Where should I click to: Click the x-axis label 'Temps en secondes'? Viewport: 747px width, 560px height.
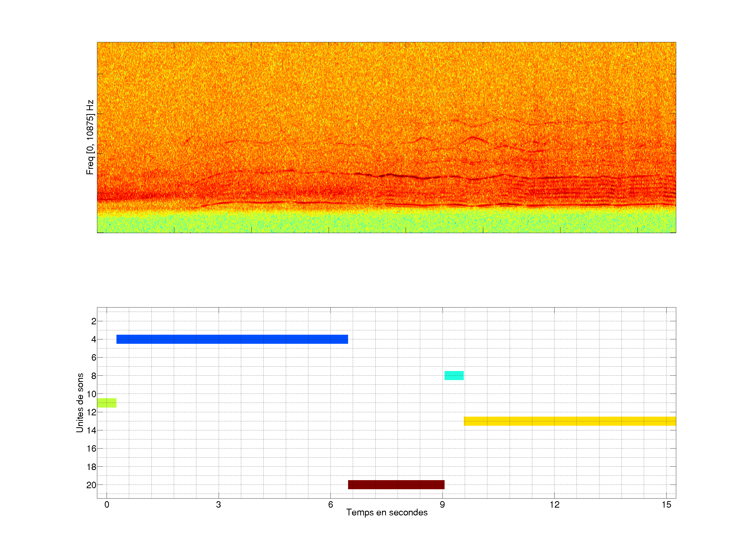tap(387, 512)
